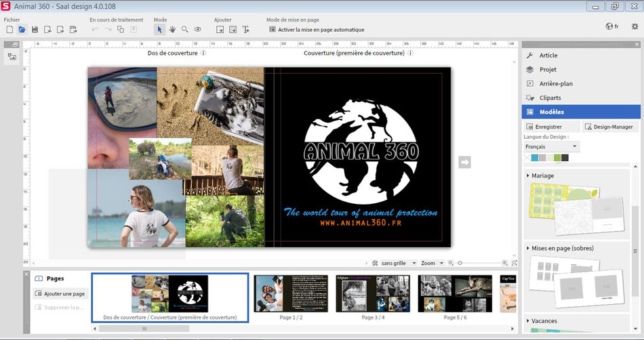644x340 pixels.
Task: Click the Pages strip horizontal scrollbar
Action: [x=144, y=328]
